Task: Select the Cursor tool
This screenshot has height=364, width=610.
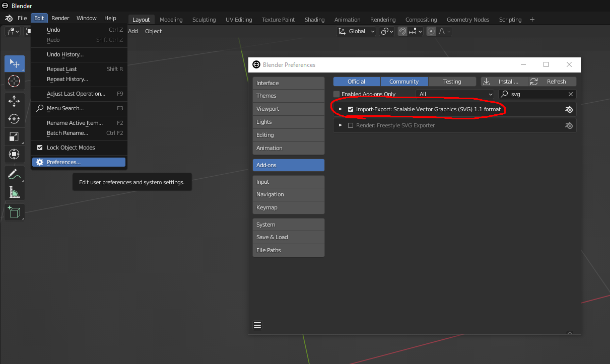Action: click(x=14, y=81)
